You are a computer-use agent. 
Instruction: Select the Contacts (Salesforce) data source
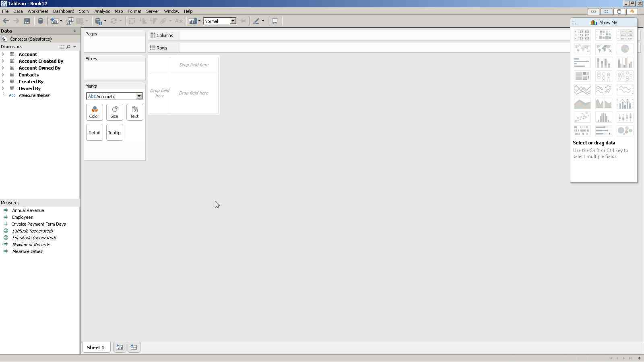(31, 39)
